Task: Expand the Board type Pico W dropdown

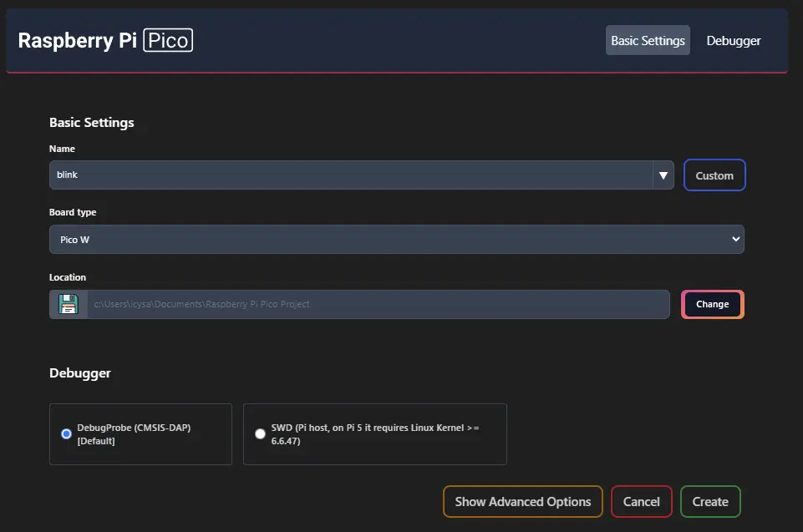Action: click(x=397, y=239)
